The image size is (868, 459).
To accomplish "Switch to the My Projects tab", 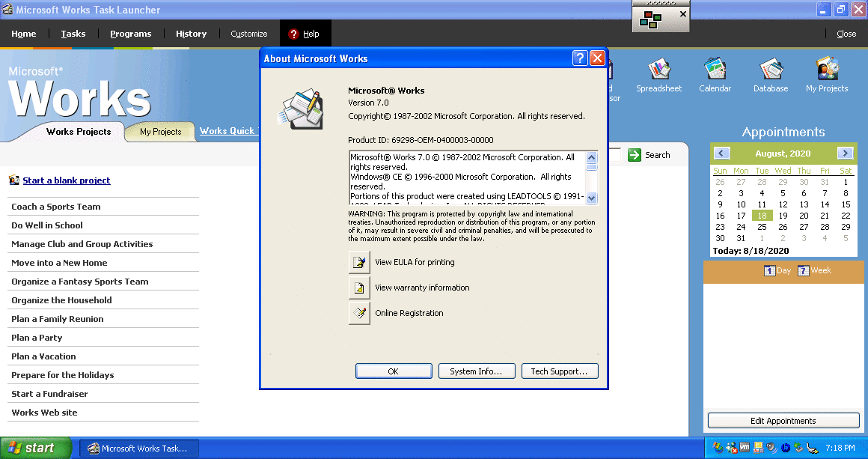I will (161, 132).
